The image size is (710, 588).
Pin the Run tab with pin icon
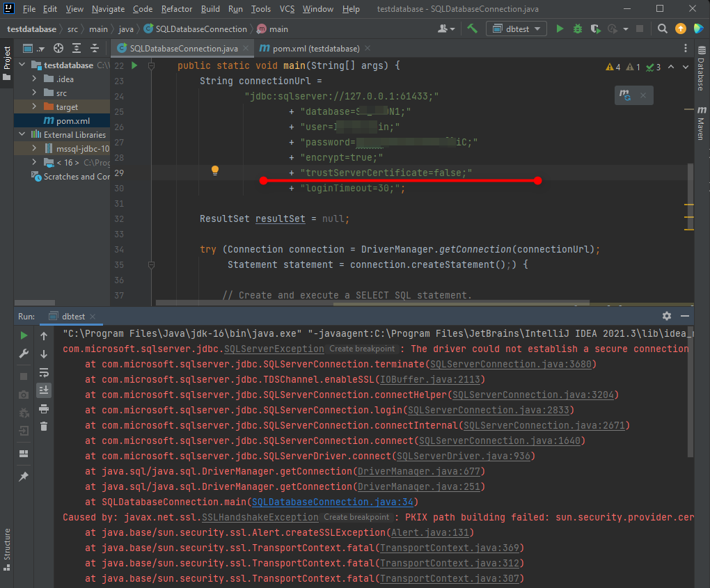24,476
